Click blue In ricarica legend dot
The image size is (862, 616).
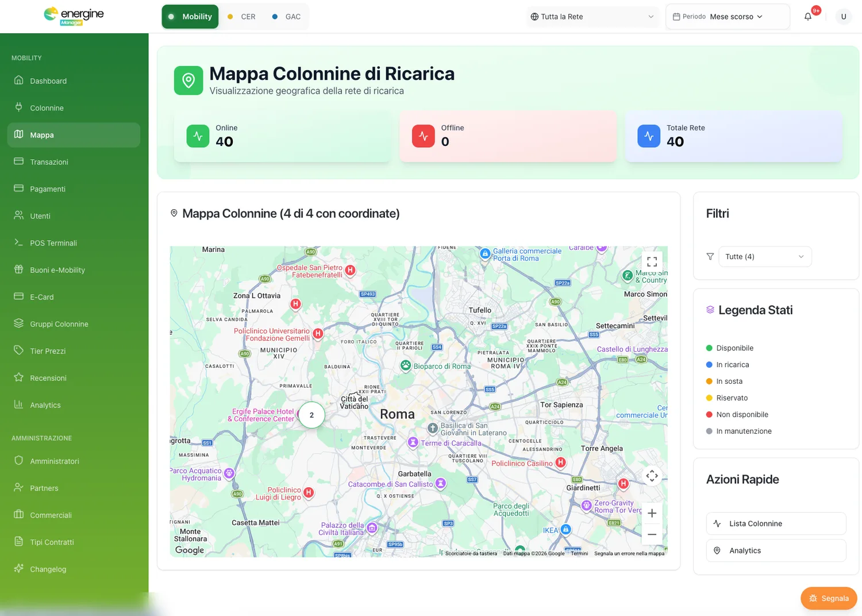pos(709,365)
